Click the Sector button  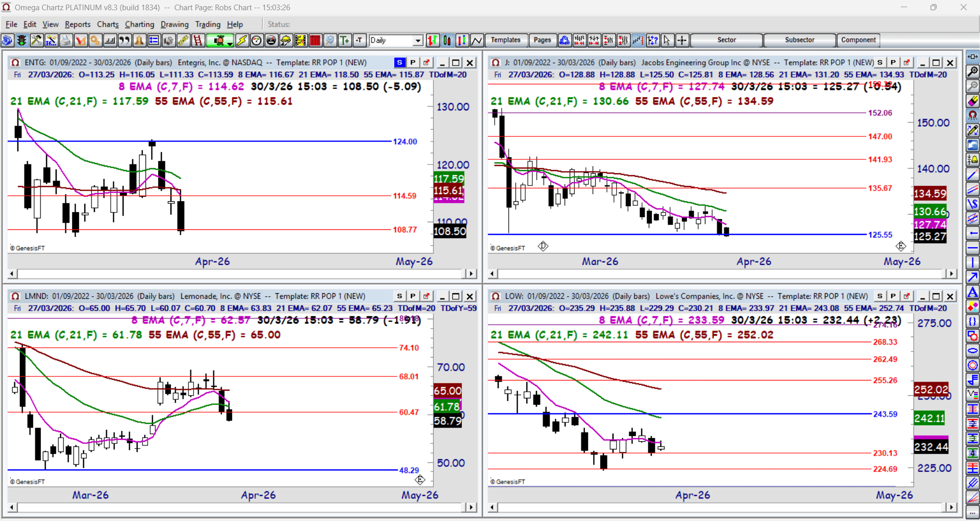(726, 40)
